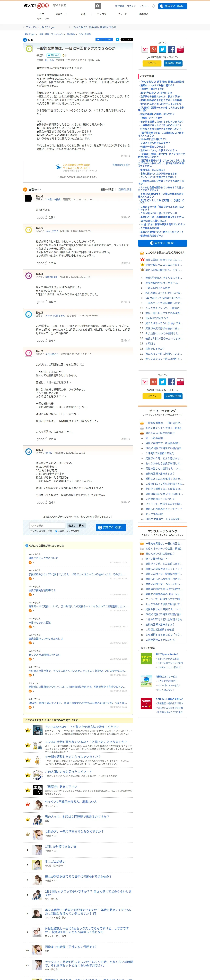Click the avatar of answerer norinosuke
The image size is (210, 980).
click(x=29, y=276)
